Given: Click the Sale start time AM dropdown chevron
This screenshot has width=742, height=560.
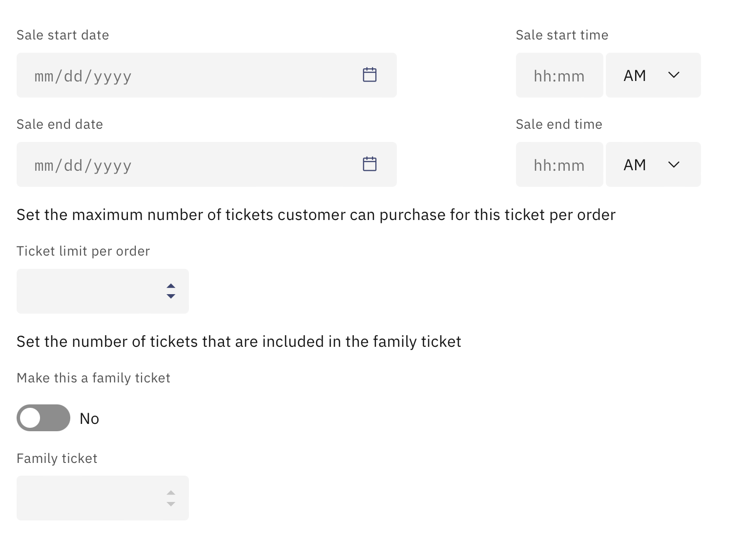Looking at the screenshot, I should click(674, 75).
